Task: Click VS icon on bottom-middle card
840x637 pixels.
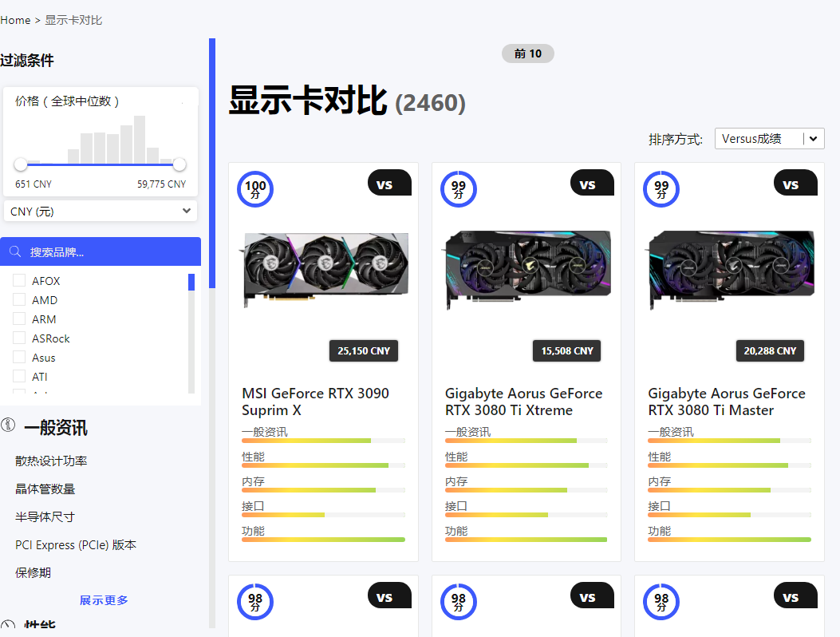Action: point(593,595)
